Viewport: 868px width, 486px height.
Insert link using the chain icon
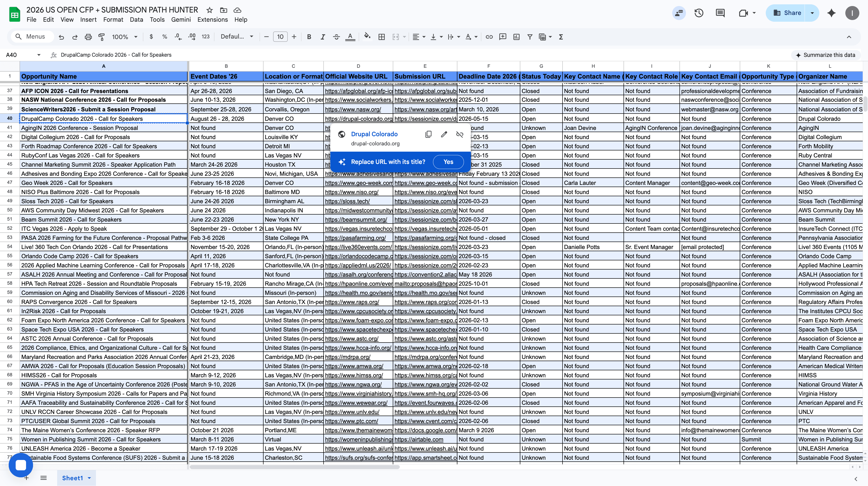pos(489,37)
